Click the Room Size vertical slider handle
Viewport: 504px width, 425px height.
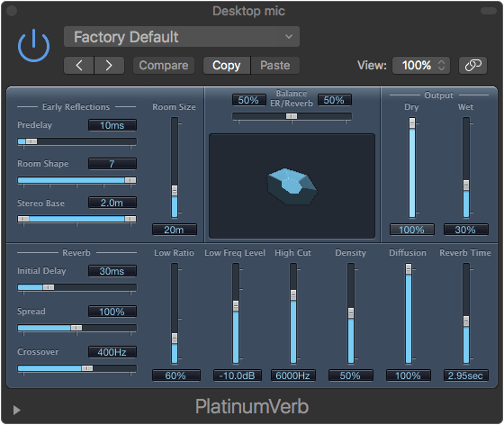[x=175, y=190]
